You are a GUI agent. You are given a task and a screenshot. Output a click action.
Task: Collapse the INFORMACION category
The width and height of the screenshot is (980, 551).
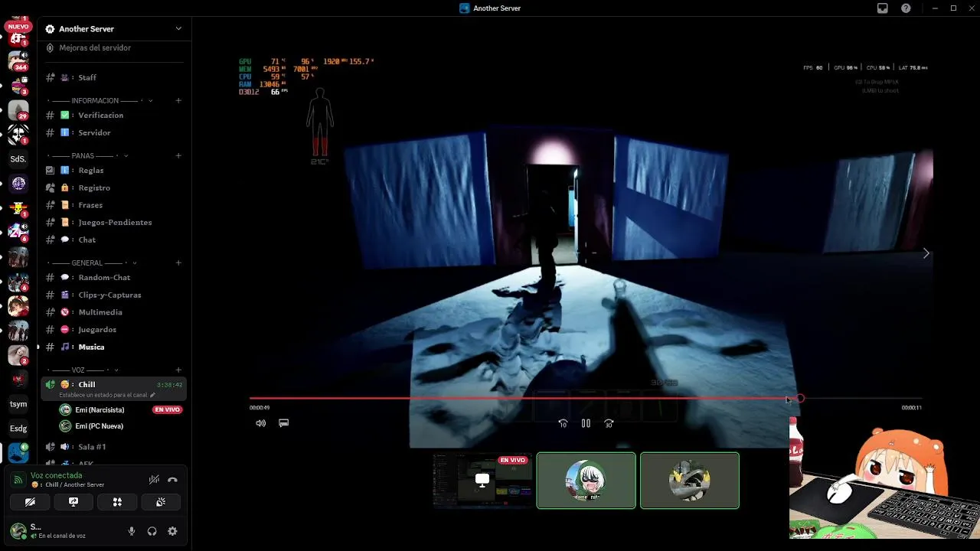(100, 100)
